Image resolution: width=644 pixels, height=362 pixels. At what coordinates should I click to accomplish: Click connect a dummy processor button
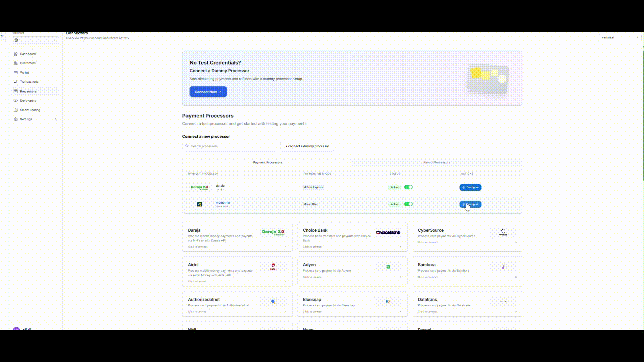pyautogui.click(x=307, y=146)
